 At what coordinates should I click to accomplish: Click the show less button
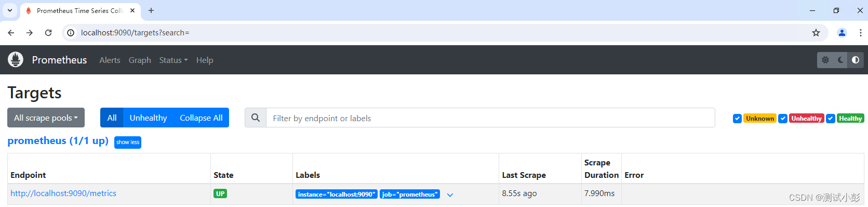[x=128, y=142]
